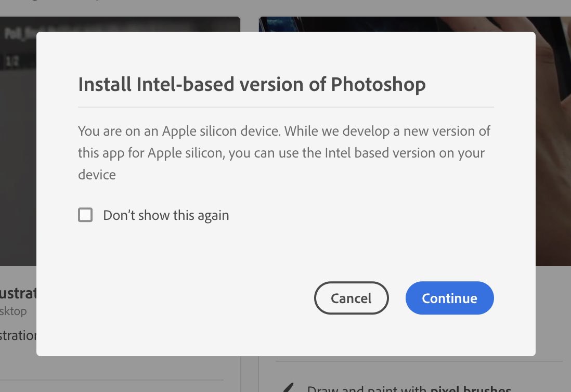Click the cut-off "stration" description text
Viewport: 571px width, 392px height.
click(x=18, y=335)
